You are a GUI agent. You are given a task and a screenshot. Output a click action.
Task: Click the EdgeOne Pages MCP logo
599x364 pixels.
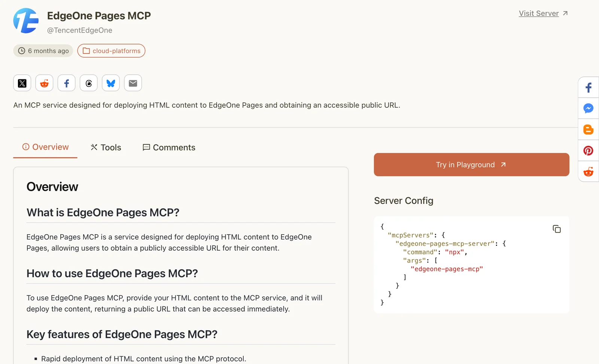[26, 21]
